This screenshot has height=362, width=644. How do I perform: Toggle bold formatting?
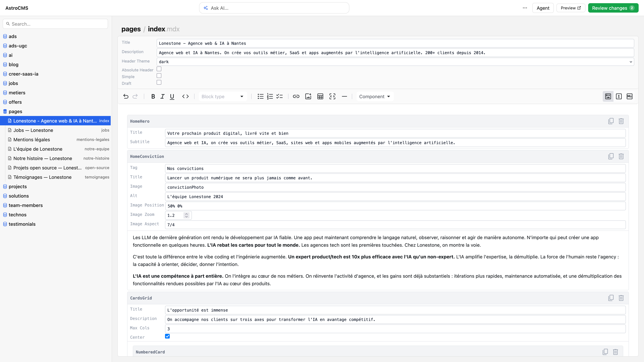pos(153,96)
